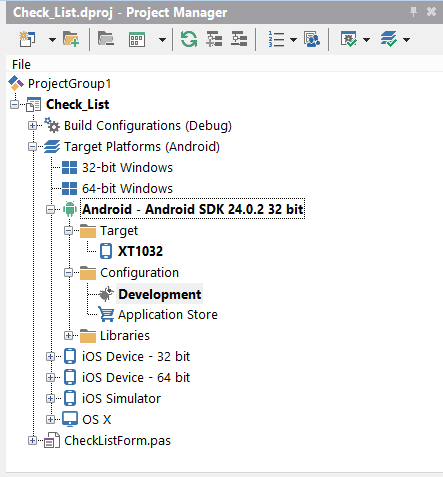Select CheckListForm.pas file
The image size is (443, 477).
coord(117,441)
